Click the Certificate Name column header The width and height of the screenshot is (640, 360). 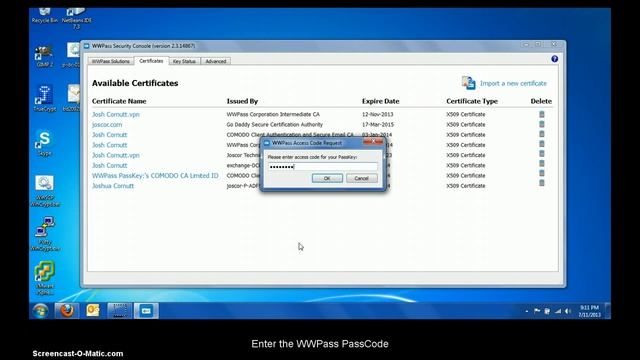pos(119,101)
